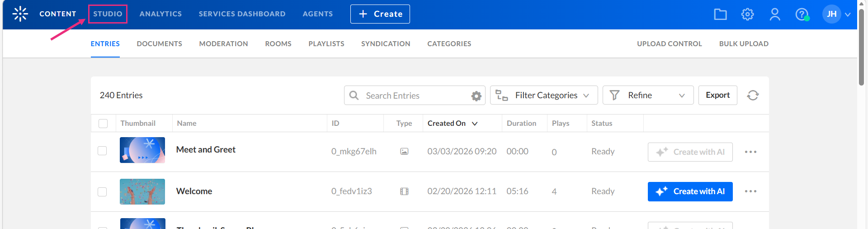The height and width of the screenshot is (229, 868).
Task: Click the user profile icon
Action: (x=775, y=14)
